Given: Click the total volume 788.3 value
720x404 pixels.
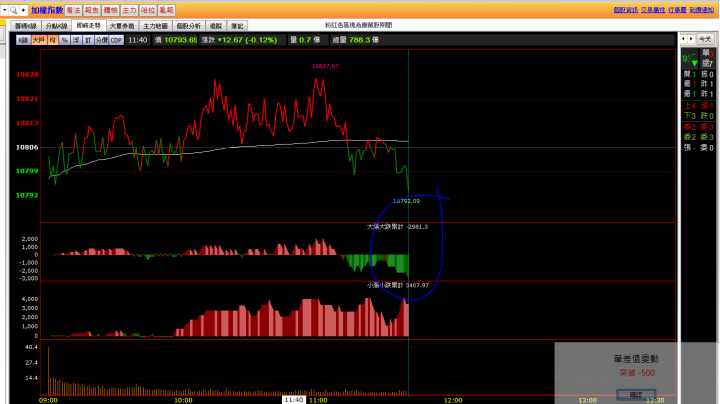Looking at the screenshot, I should pyautogui.click(x=360, y=40).
